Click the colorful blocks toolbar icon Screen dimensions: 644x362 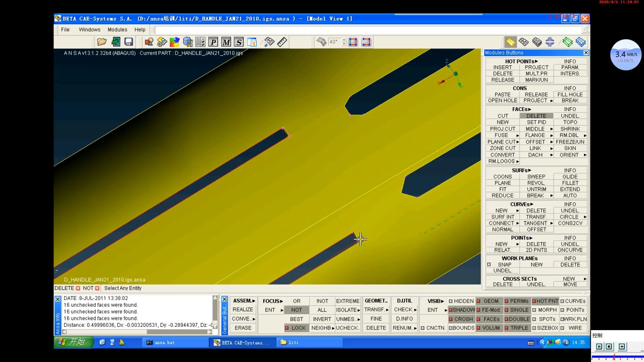(x=174, y=42)
